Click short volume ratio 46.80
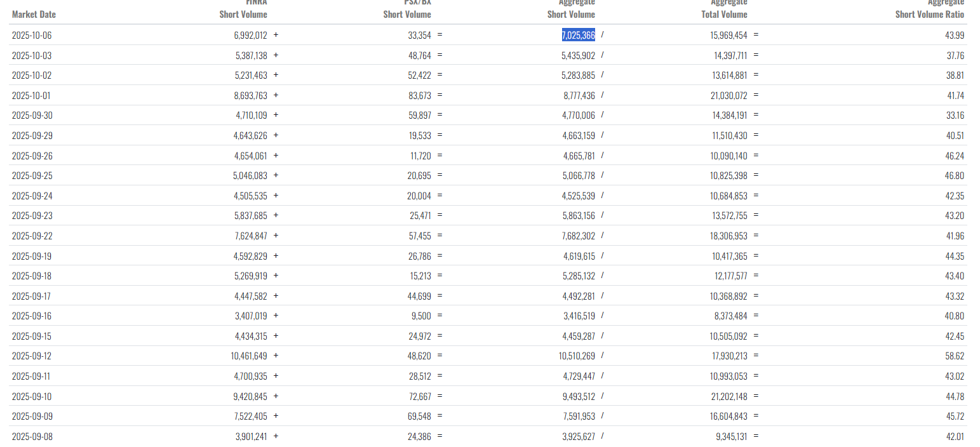The image size is (980, 447). pyautogui.click(x=955, y=176)
